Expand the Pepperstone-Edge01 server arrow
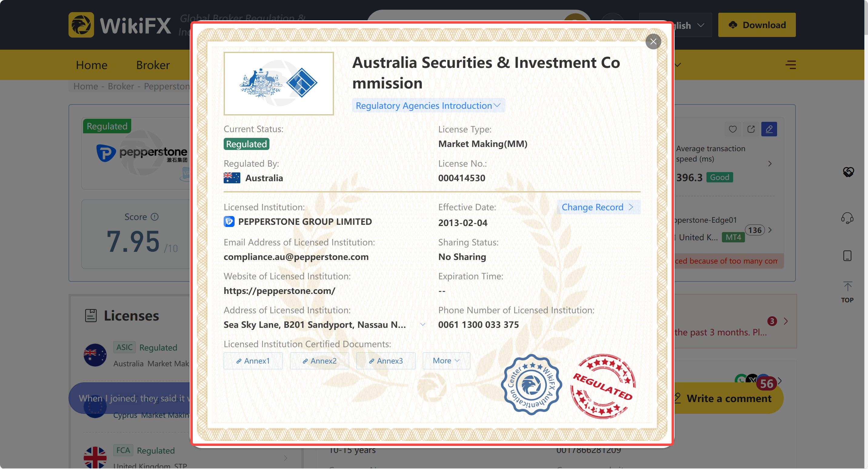 770,230
